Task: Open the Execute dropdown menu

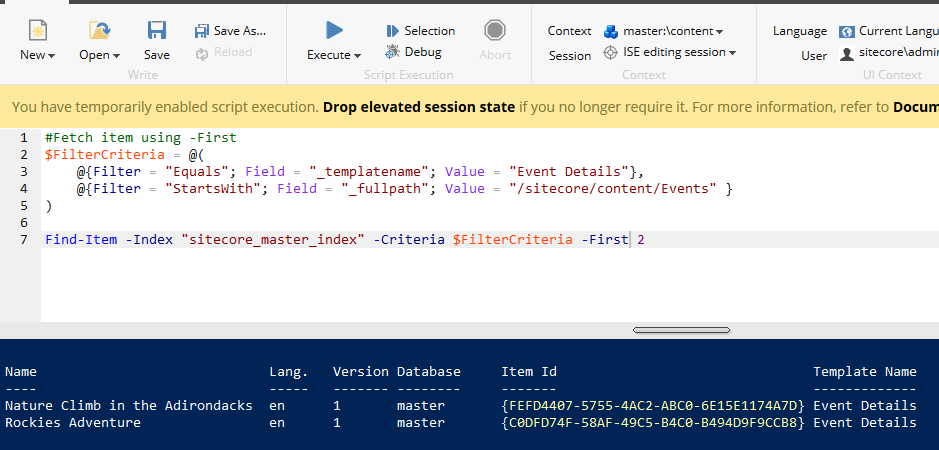Action: click(x=357, y=56)
